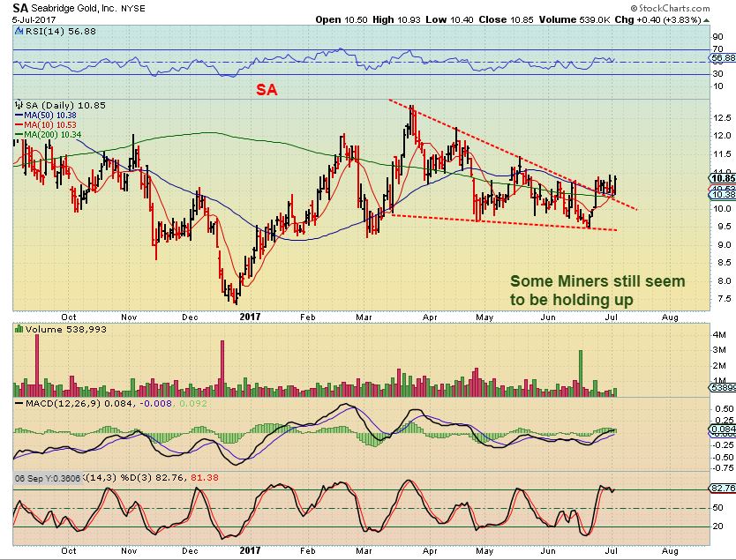Click the 12.0 price axis label
This screenshot has width=736, height=560.
click(x=722, y=136)
